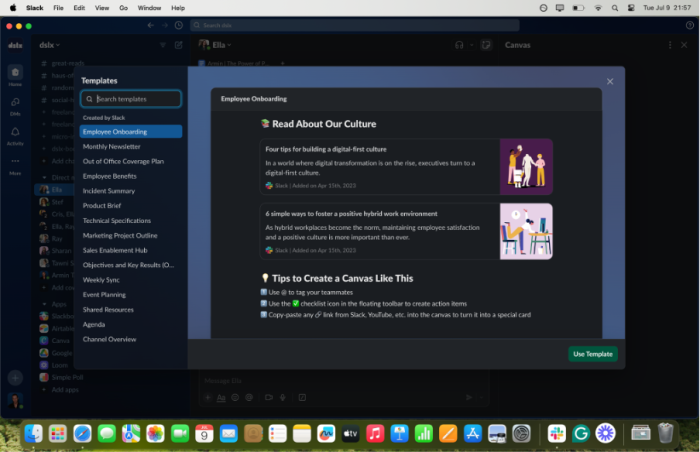Open the huddle options dropdown arrow

[x=471, y=45]
